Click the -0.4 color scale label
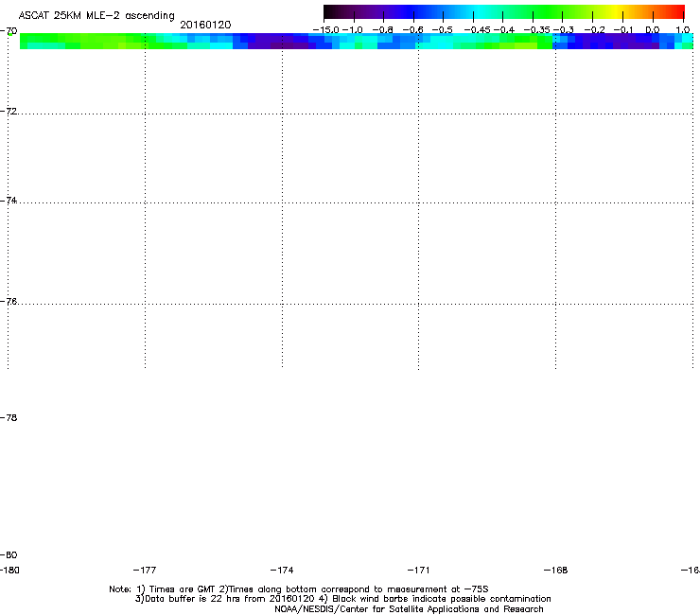The image size is (700, 615). click(503, 30)
